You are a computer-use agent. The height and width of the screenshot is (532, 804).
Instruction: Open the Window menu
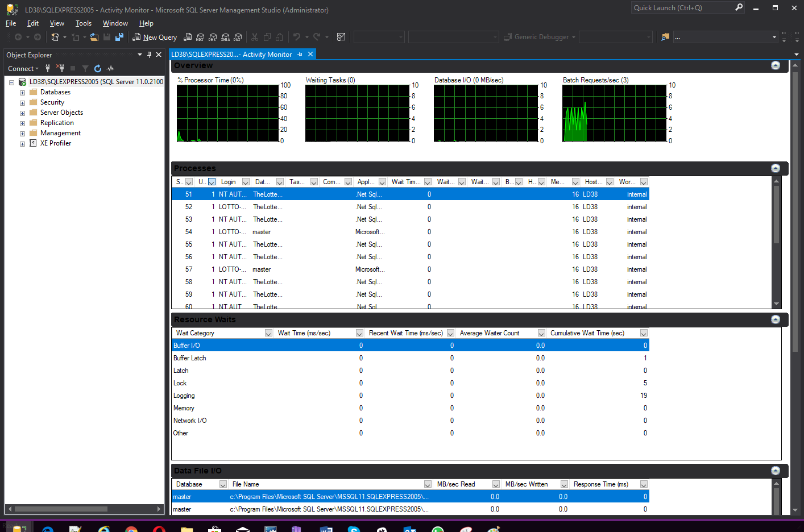(115, 23)
